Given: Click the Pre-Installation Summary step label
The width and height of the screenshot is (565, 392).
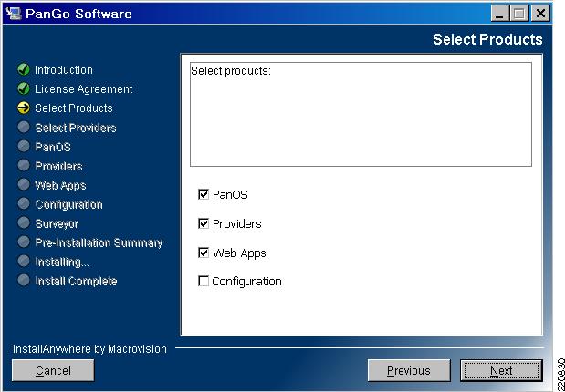Looking at the screenshot, I should point(99,243).
